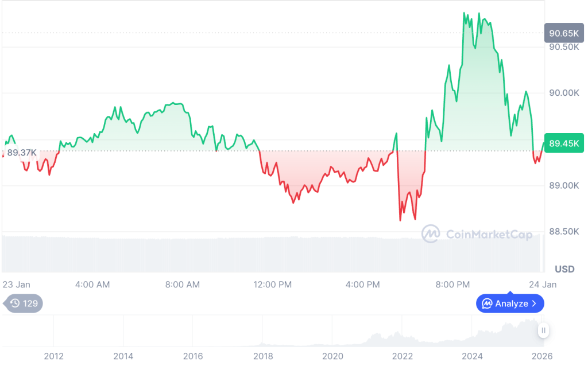Click the history clock icon beside 129
The height and width of the screenshot is (366, 588).
[x=15, y=303]
